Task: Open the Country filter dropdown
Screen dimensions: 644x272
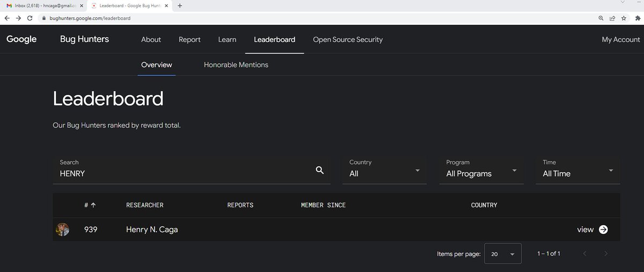Action: [385, 170]
